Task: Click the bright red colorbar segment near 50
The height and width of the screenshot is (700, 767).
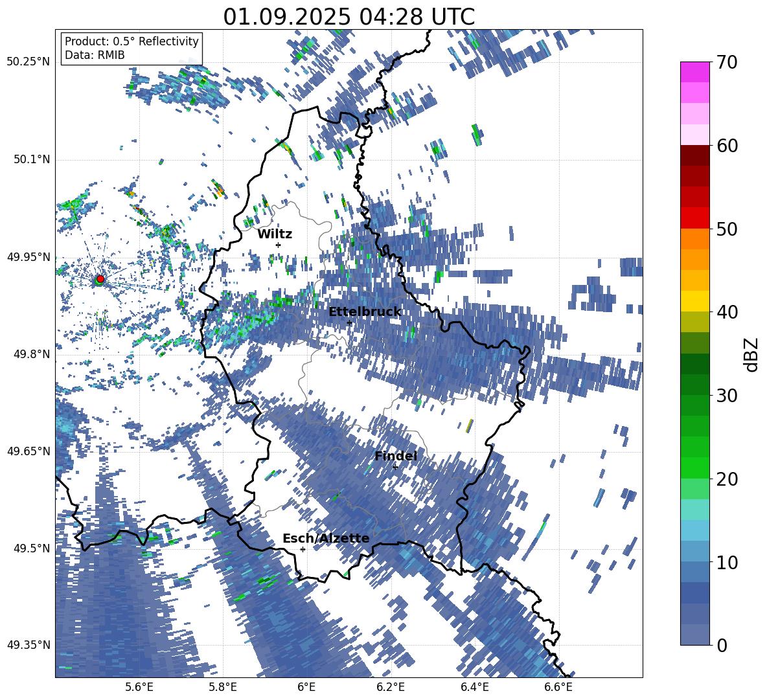Action: 694,218
